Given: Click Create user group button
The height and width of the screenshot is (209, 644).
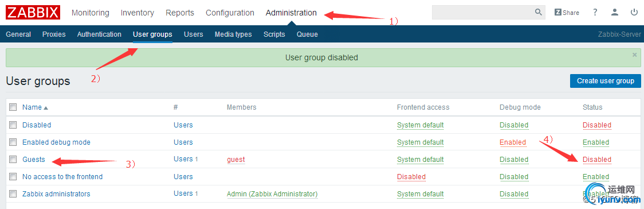Looking at the screenshot, I should coord(606,80).
